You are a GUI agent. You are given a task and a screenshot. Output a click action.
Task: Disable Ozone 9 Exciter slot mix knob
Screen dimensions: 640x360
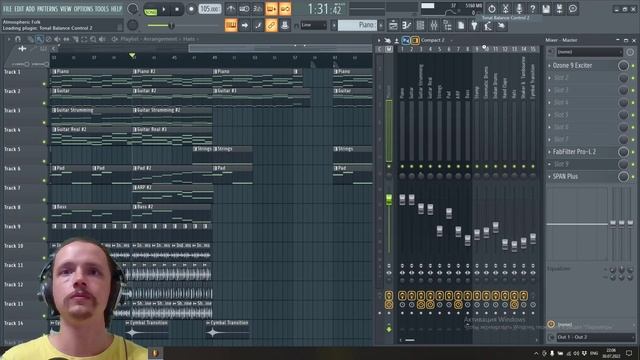click(x=623, y=65)
